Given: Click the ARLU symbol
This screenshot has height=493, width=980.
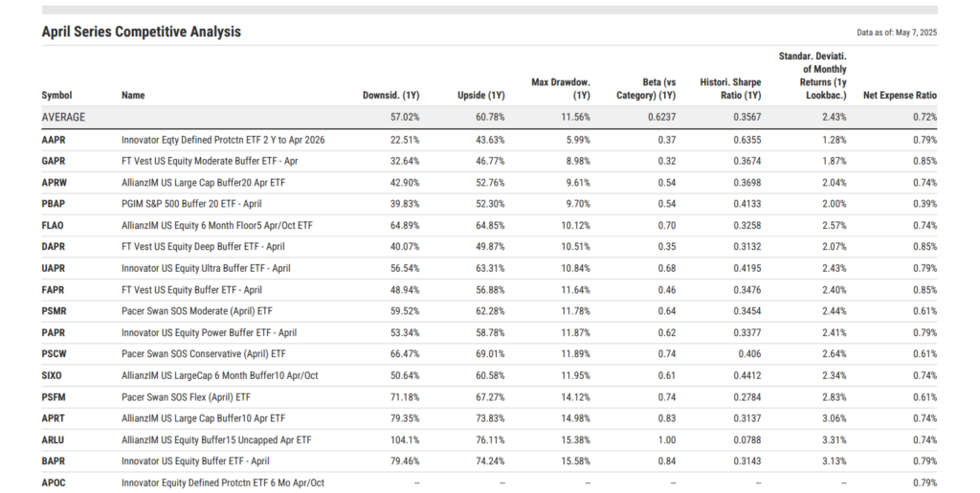Looking at the screenshot, I should 53,440.
